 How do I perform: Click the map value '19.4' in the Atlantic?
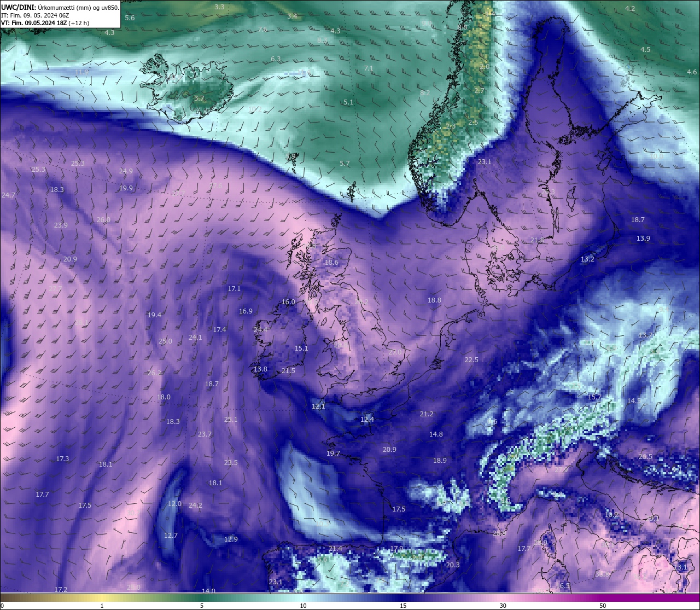coord(154,315)
